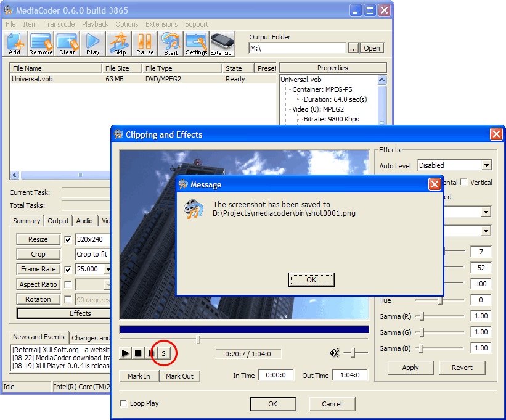
Task: Click the Hue slider
Action: point(440,300)
